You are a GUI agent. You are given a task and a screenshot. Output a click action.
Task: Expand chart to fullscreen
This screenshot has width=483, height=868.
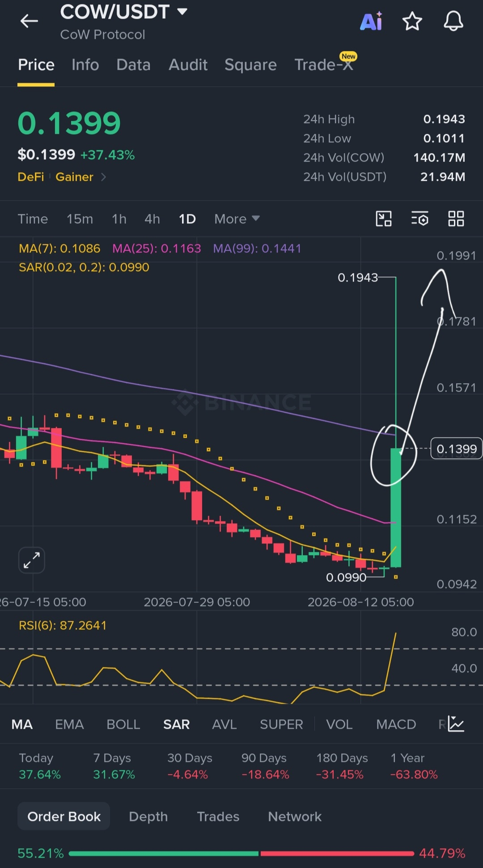click(x=32, y=560)
